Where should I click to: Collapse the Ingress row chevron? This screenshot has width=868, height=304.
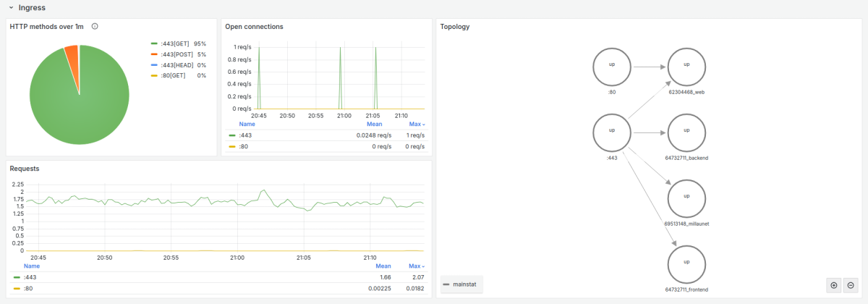coord(11,8)
